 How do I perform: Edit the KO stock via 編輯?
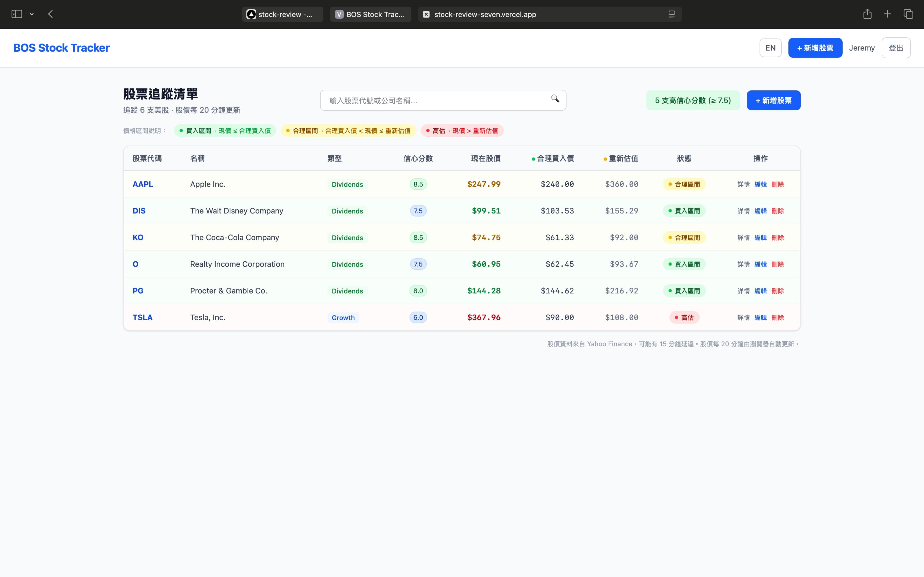point(760,237)
